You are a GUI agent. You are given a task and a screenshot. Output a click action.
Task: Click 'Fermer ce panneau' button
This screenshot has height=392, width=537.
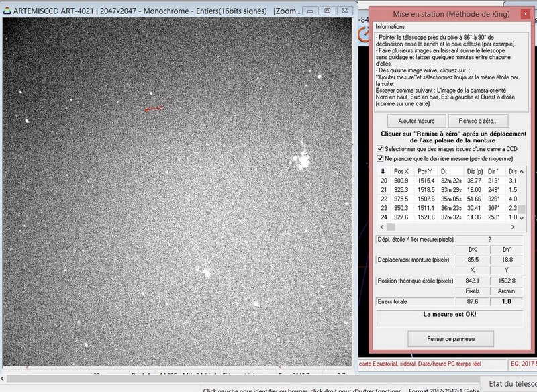(x=450, y=338)
